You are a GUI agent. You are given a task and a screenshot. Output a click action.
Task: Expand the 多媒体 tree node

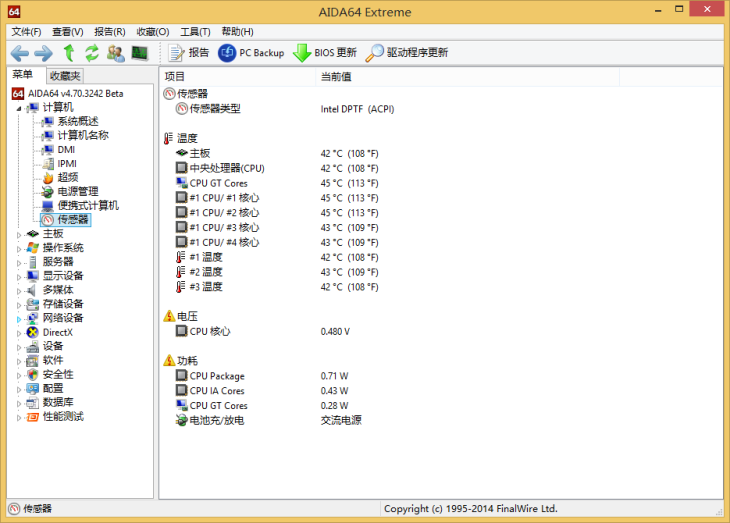[19, 291]
